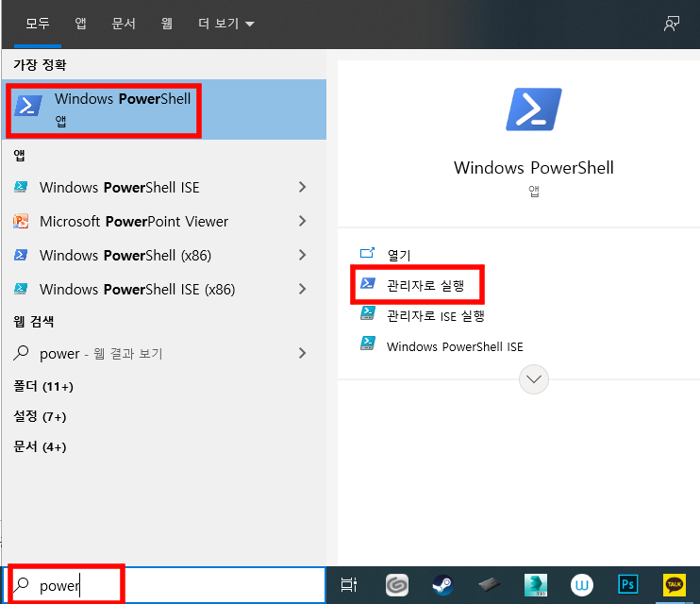The image size is (700, 604).
Task: Expand Microsoft PowerPoint Viewer chevron
Action: (302, 221)
